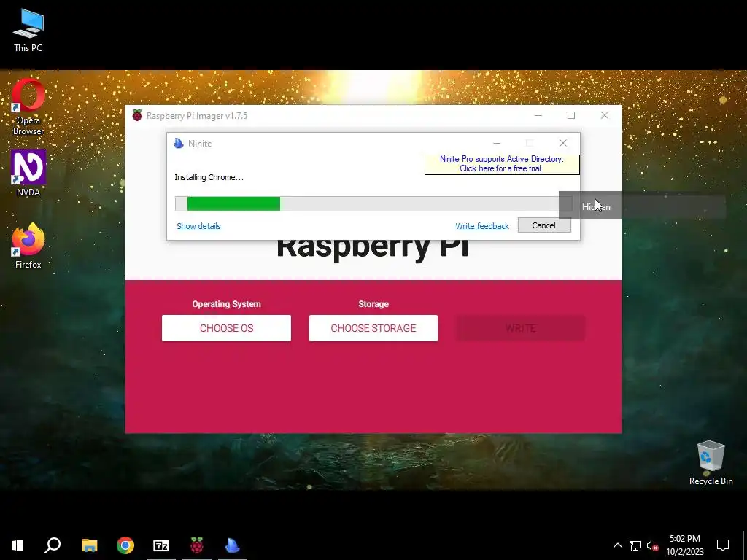Click the Hidden tooltip label
Image resolution: width=747 pixels, height=560 pixels.
click(596, 206)
